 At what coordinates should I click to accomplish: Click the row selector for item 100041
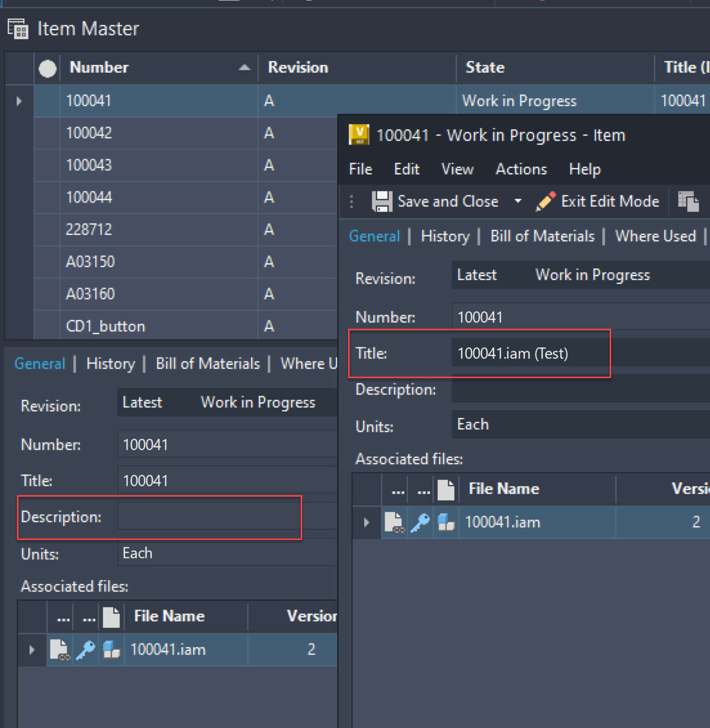(x=19, y=101)
